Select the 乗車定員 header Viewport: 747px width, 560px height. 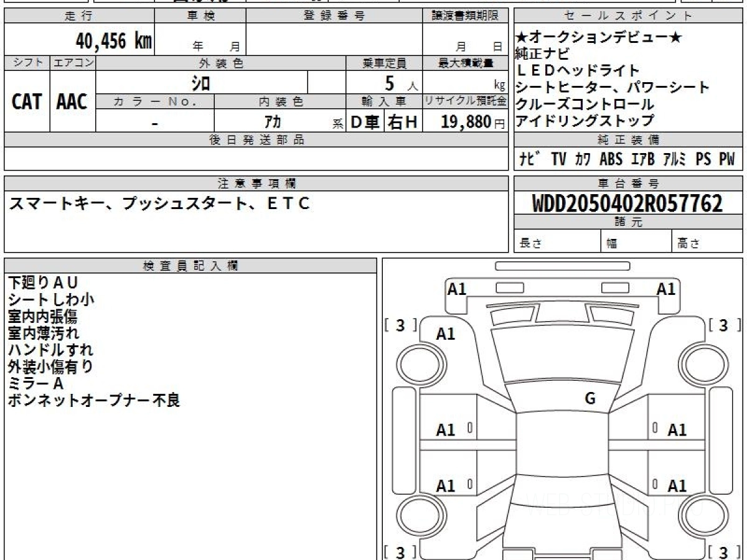pos(384,63)
